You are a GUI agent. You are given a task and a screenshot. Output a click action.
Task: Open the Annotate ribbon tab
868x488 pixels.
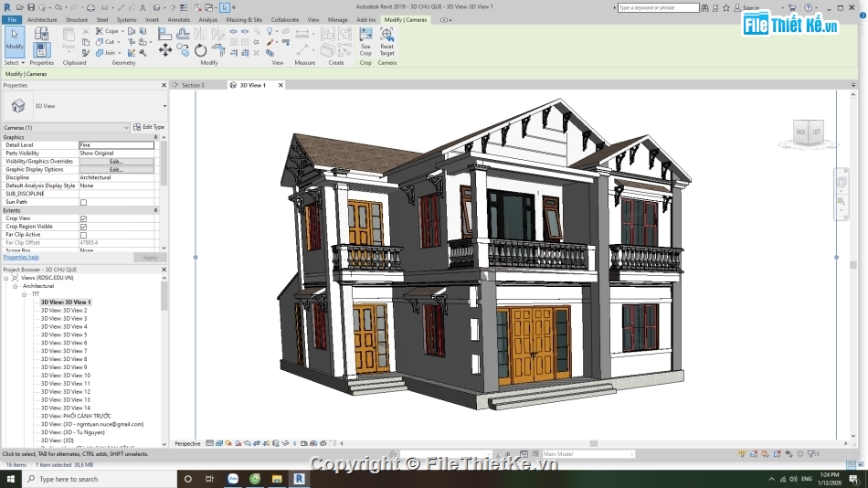[x=179, y=20]
